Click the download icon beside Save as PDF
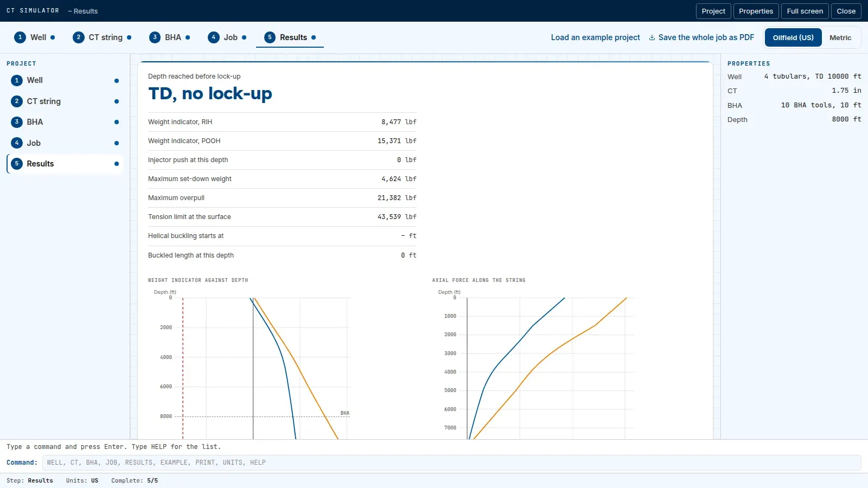The width and height of the screenshot is (868, 488). coord(652,38)
